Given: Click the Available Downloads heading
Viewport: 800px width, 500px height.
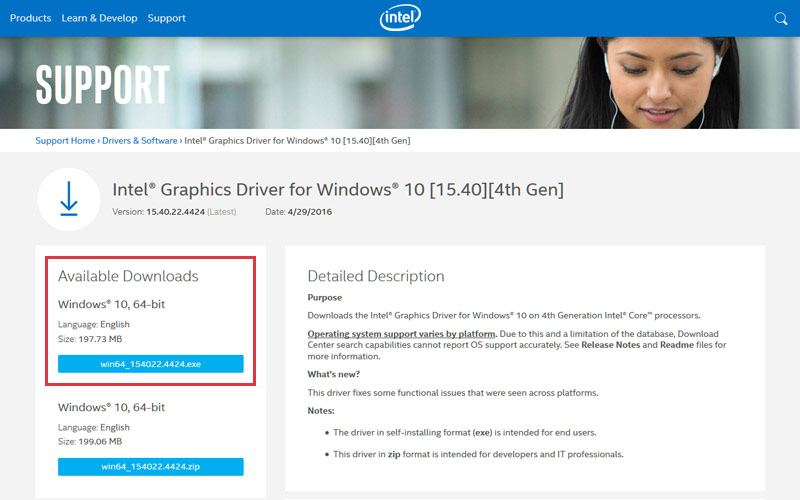Looking at the screenshot, I should [128, 276].
